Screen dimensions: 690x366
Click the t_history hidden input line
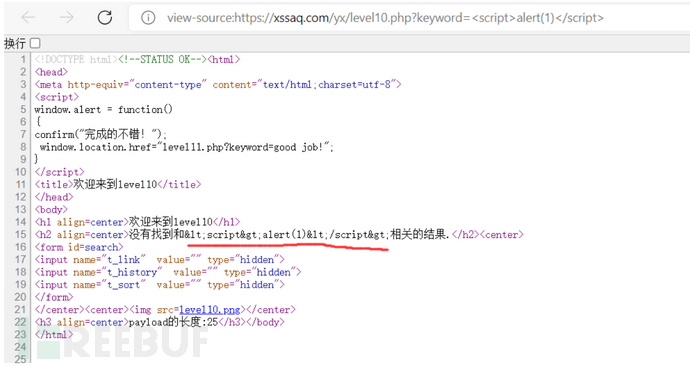[x=168, y=272]
